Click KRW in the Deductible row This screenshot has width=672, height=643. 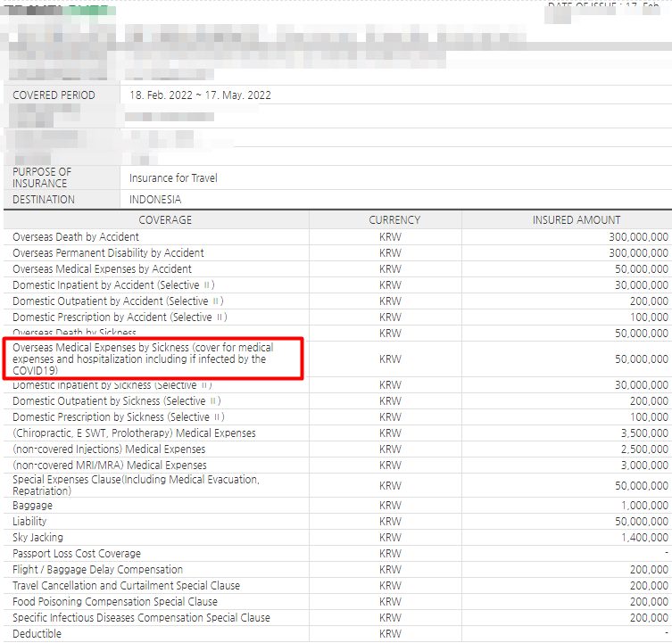[x=390, y=633]
